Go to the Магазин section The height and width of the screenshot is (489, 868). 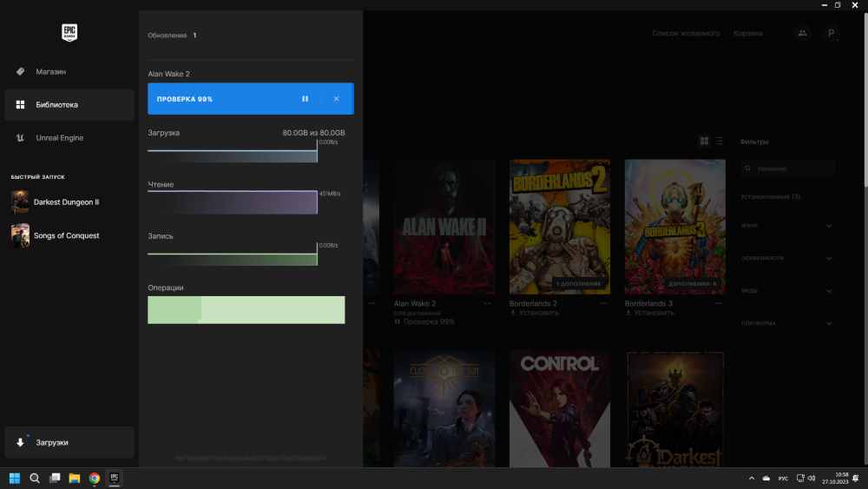[51, 71]
